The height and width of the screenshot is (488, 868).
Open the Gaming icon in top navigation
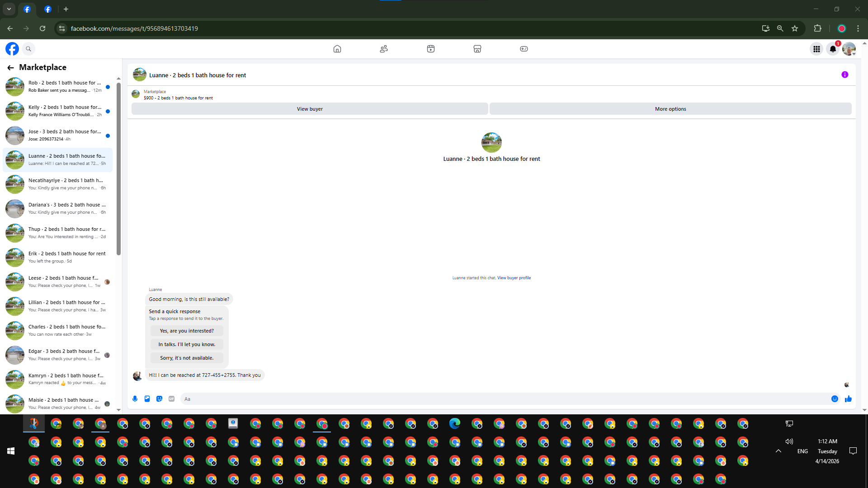[x=524, y=49]
